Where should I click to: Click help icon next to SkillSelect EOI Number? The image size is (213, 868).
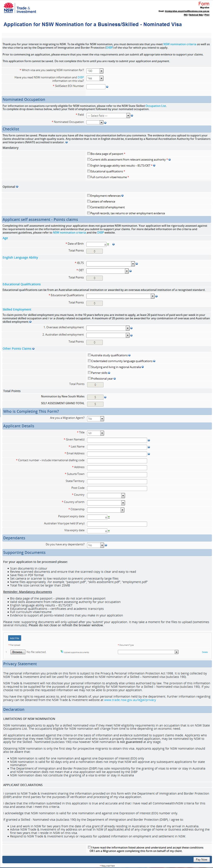(107, 87)
